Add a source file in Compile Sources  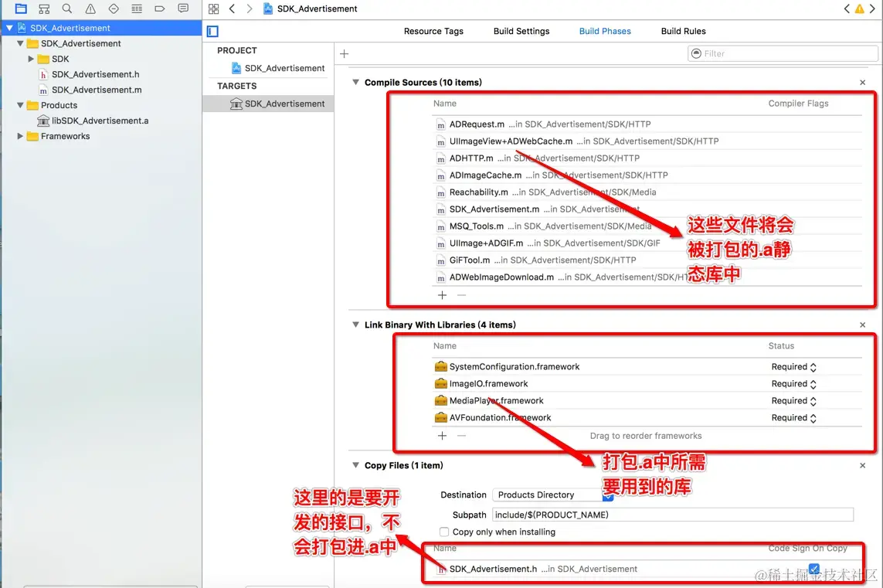click(442, 295)
